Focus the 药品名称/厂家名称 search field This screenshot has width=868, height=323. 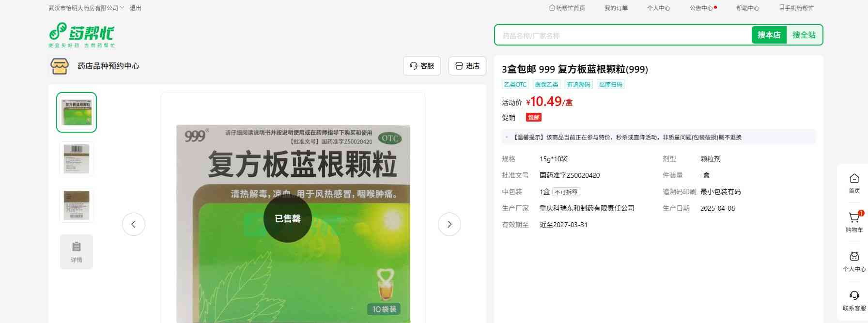click(623, 35)
